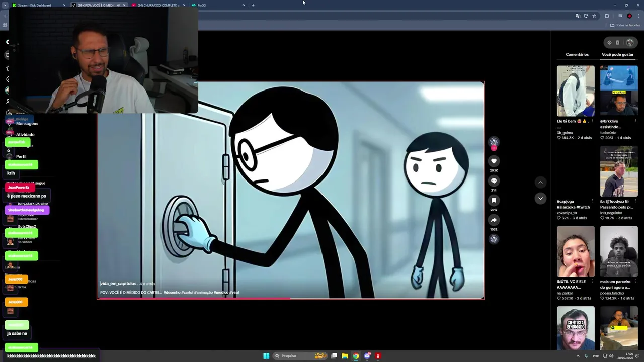
Task: Close the PixGG browser tab
Action: 244,5
